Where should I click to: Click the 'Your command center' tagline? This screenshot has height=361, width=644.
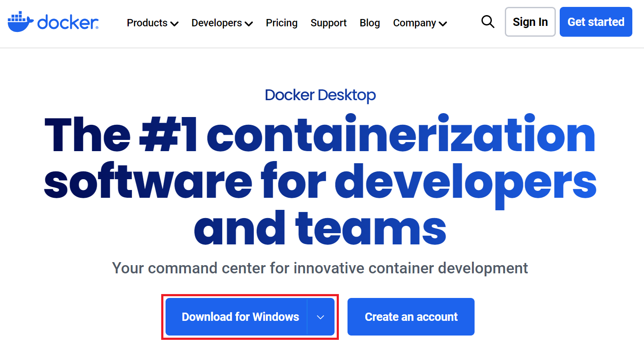click(320, 268)
